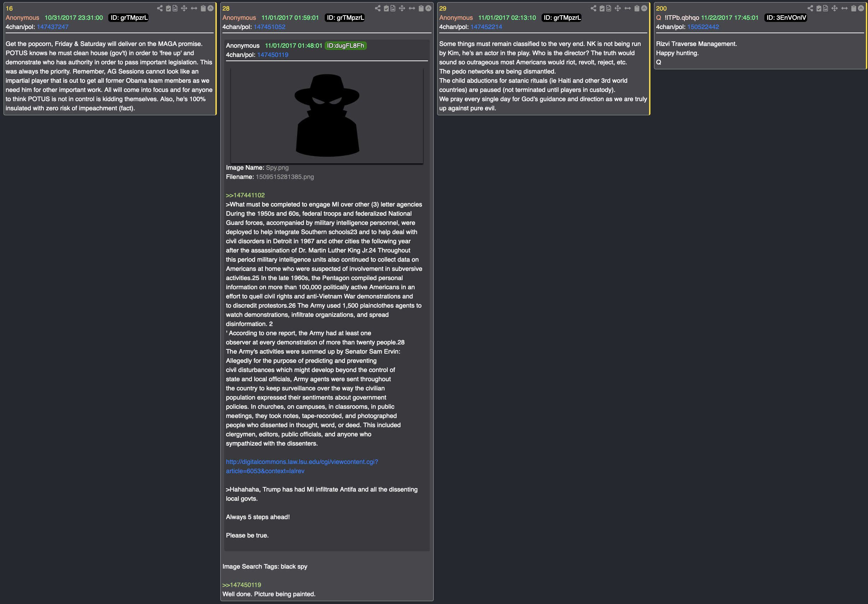Viewport: 868px width, 604px height.
Task: Click the image file icon on post 200
Action: [x=825, y=8]
